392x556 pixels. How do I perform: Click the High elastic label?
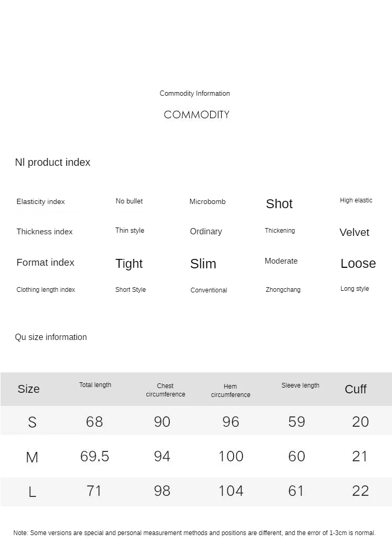coord(356,200)
